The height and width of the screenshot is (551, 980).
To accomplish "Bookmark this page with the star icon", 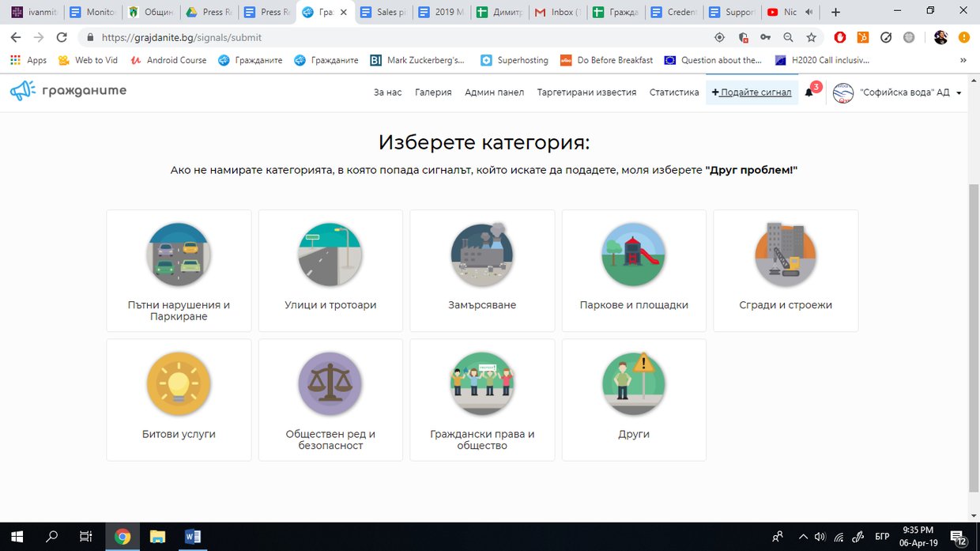I will point(811,37).
